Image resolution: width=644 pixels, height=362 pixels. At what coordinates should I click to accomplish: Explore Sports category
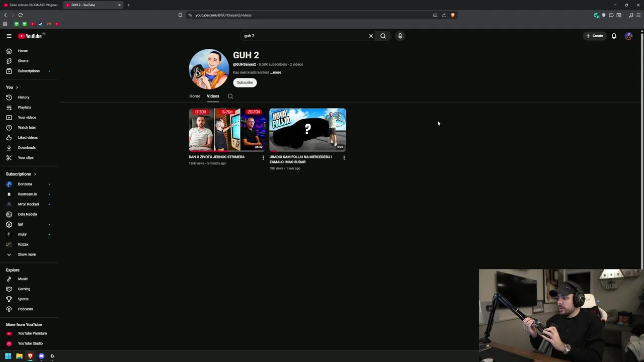pos(29,299)
